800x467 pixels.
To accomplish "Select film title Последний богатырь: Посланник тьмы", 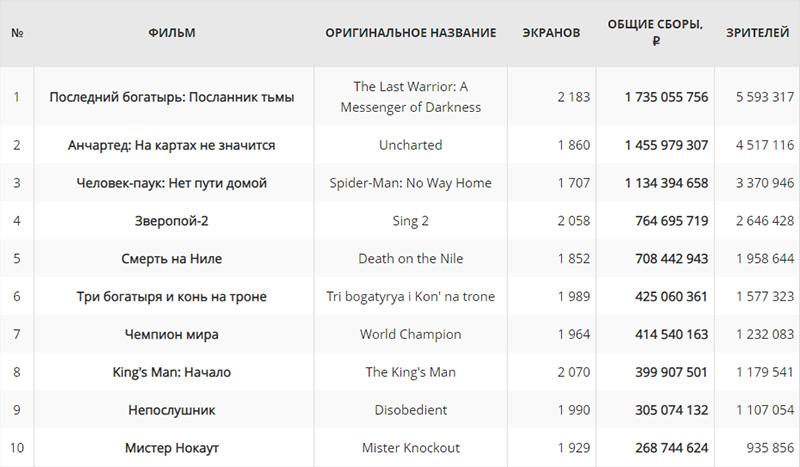I will [x=171, y=97].
